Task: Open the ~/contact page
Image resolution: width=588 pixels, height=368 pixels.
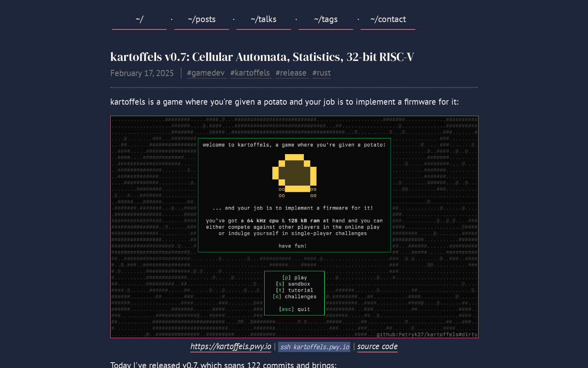Action: (x=388, y=19)
